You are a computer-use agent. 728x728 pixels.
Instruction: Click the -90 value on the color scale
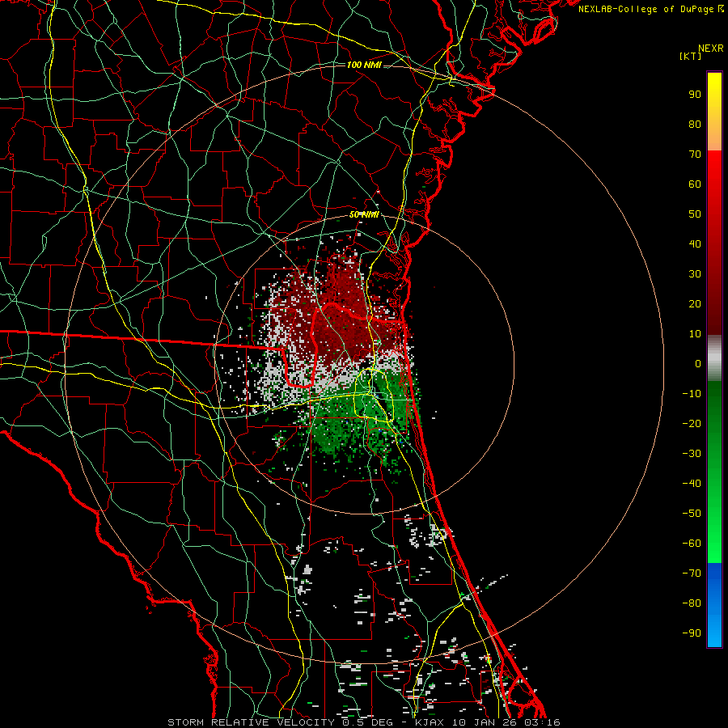[x=692, y=633]
